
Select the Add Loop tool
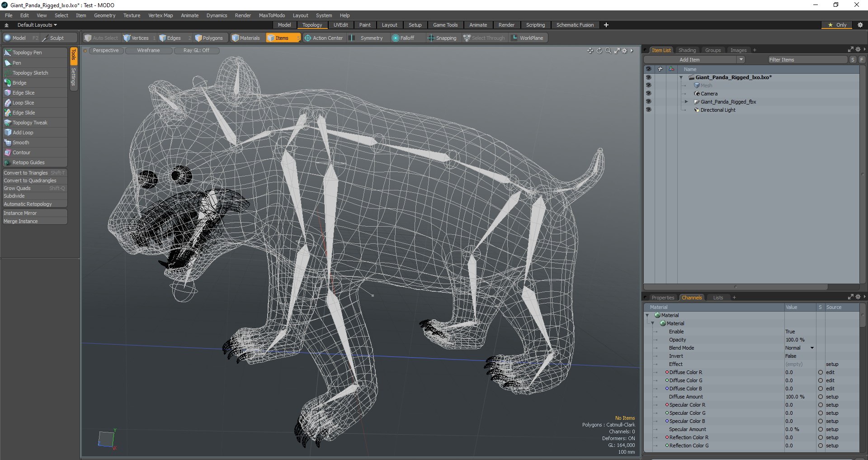[x=35, y=133]
